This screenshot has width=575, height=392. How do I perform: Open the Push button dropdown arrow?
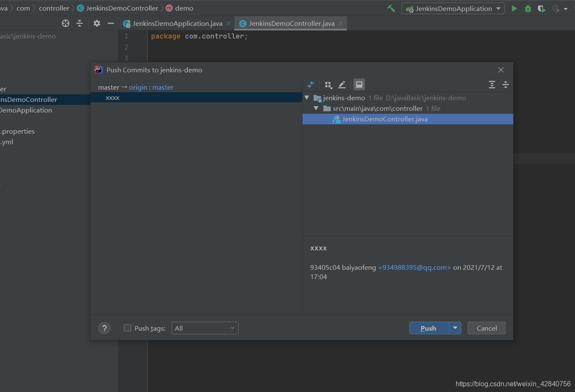pos(455,328)
